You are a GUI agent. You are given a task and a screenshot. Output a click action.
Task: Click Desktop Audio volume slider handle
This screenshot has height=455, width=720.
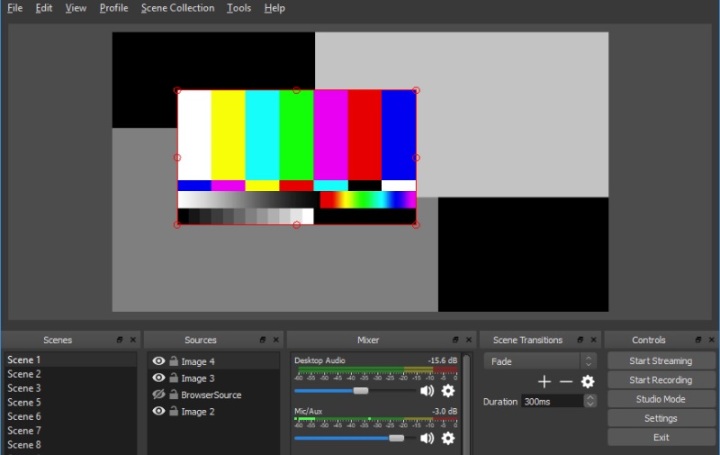(x=360, y=391)
